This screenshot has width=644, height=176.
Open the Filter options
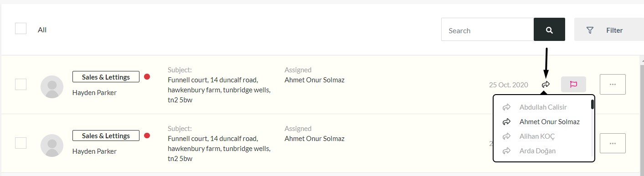609,30
